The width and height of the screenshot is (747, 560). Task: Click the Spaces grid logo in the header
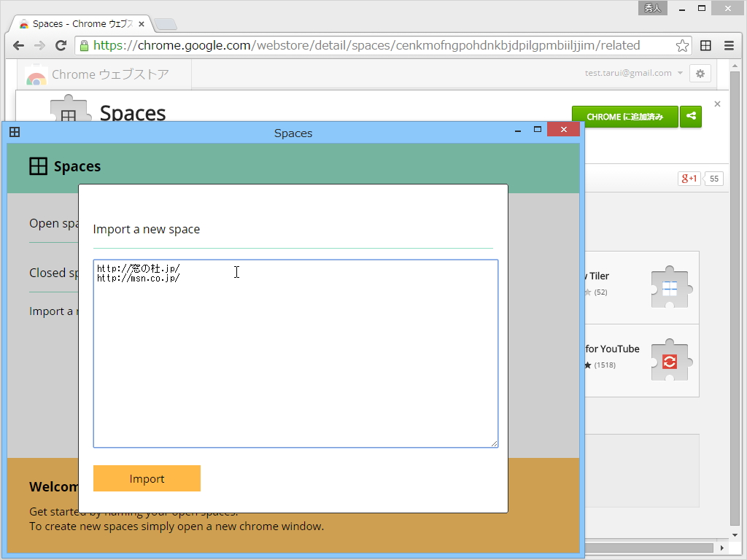[x=38, y=167]
